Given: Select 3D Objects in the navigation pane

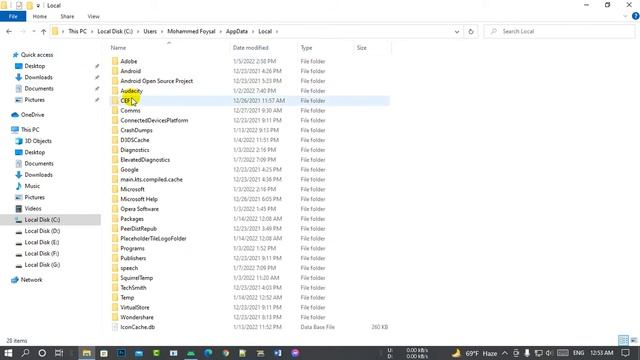Looking at the screenshot, I should point(38,141).
